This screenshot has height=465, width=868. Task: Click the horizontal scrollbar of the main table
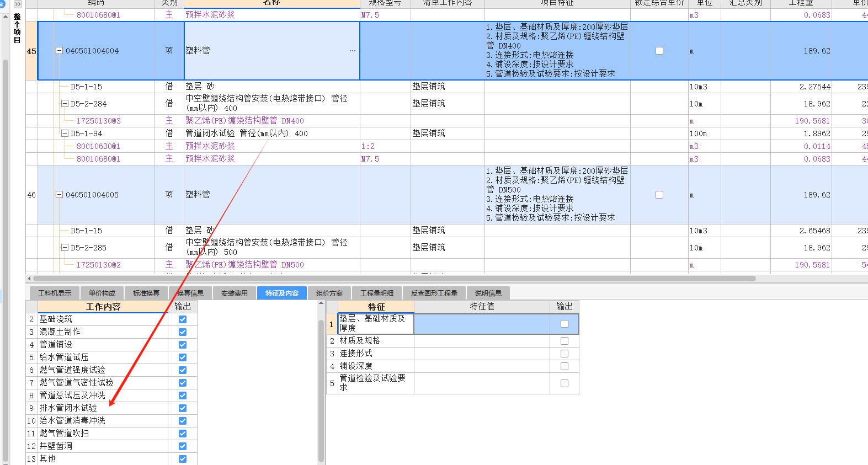tap(394, 279)
